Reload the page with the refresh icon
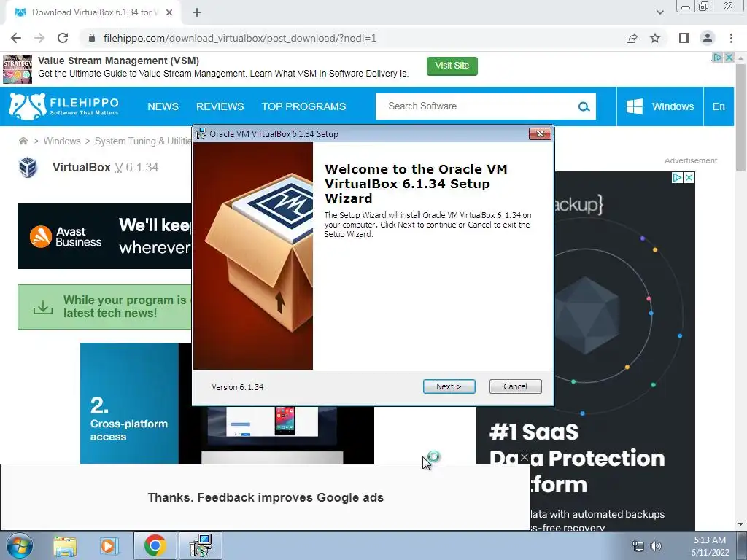747x560 pixels. pos(63,38)
